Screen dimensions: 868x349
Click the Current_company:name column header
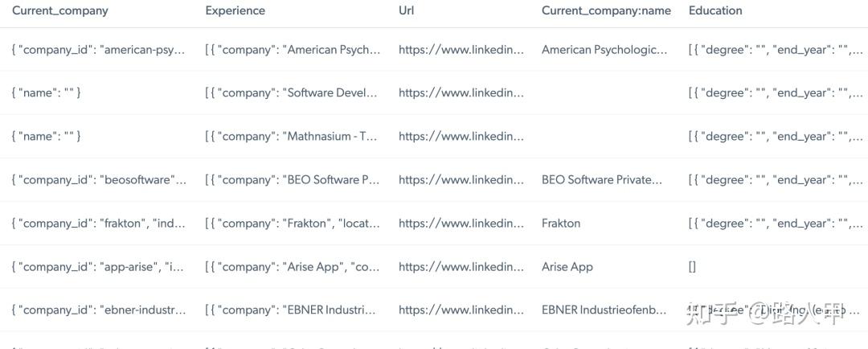coord(606,11)
